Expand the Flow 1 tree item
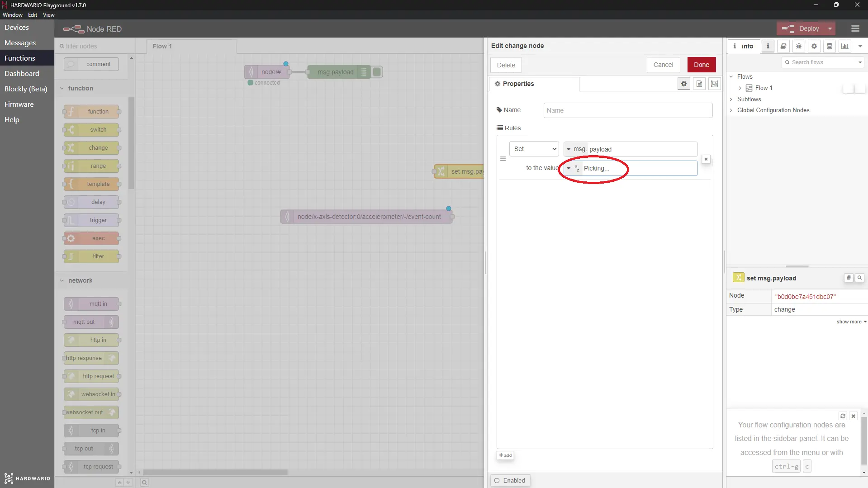The width and height of the screenshot is (868, 488). pyautogui.click(x=740, y=88)
